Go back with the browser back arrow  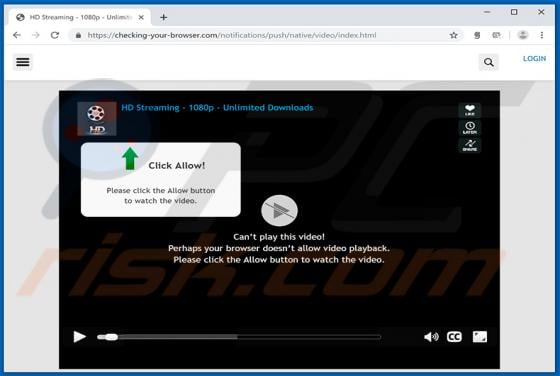pos(17,35)
